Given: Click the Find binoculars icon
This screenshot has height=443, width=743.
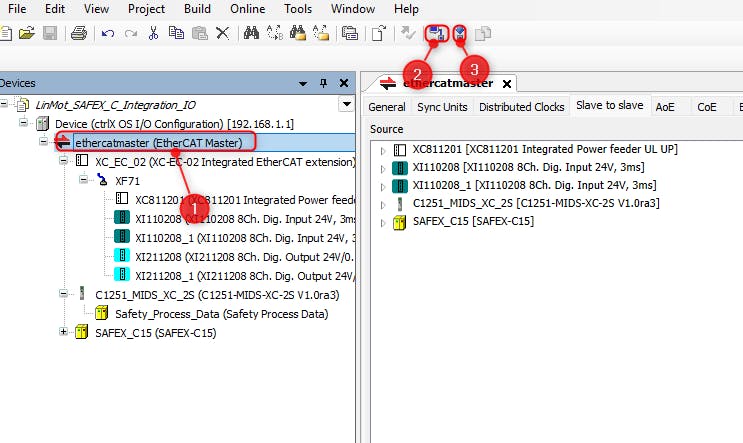Looking at the screenshot, I should tap(251, 32).
